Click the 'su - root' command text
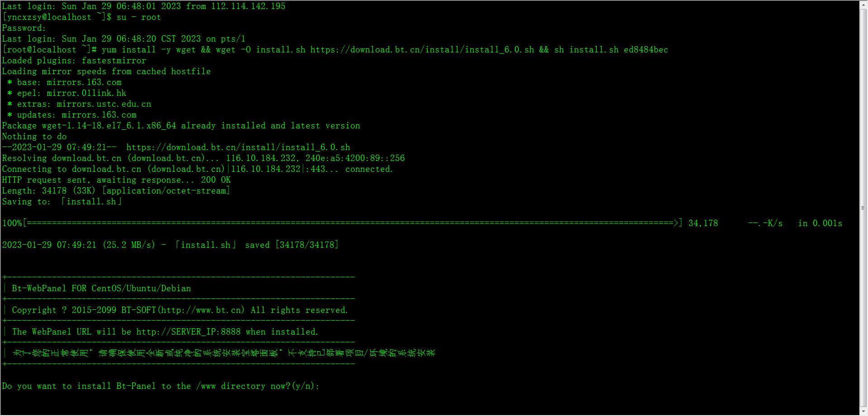The width and height of the screenshot is (868, 416). click(139, 17)
